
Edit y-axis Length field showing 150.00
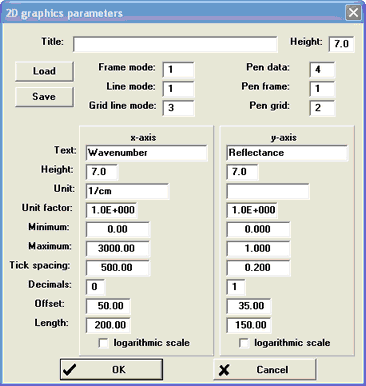[x=249, y=325]
